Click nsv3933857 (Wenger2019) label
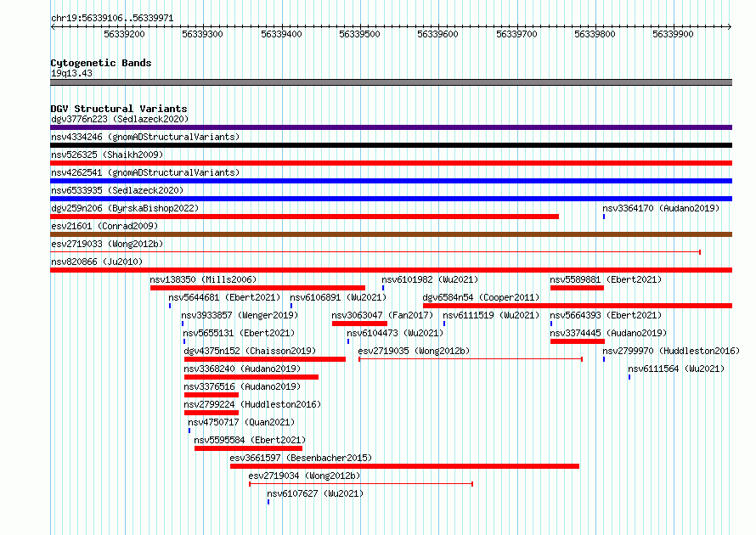This screenshot has height=535, width=756. 240,315
